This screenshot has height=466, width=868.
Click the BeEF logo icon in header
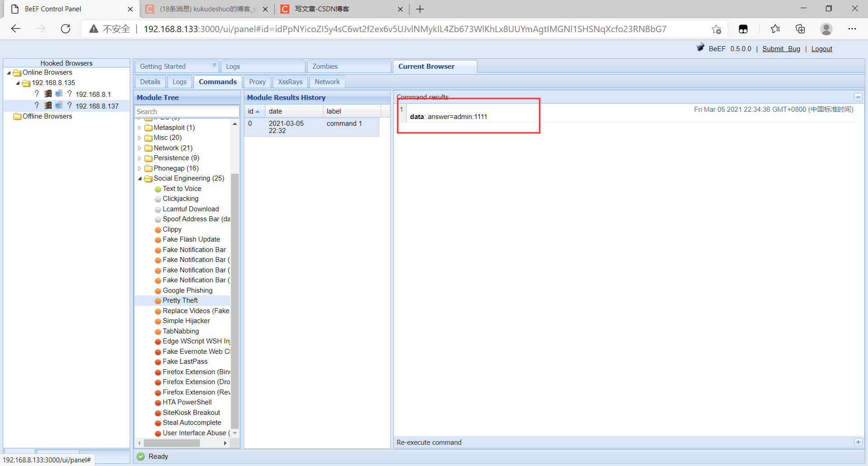pyautogui.click(x=700, y=48)
